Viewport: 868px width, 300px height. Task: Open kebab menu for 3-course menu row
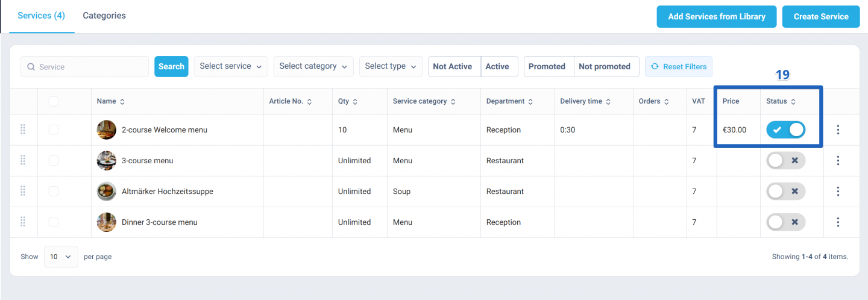(x=838, y=160)
